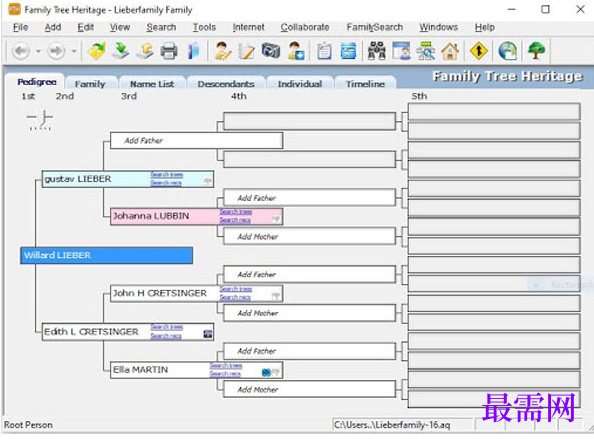
Task: Switch to the Family tab
Action: coord(90,84)
